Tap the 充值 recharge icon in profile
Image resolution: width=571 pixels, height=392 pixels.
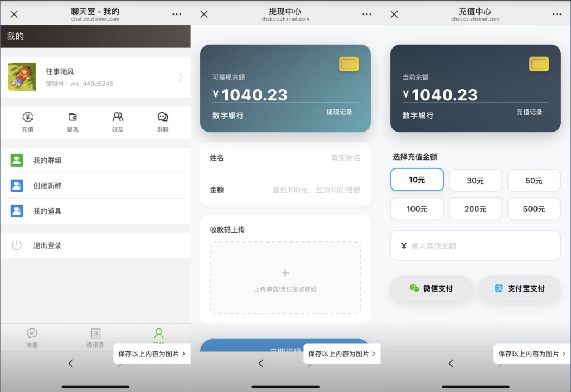coord(28,117)
